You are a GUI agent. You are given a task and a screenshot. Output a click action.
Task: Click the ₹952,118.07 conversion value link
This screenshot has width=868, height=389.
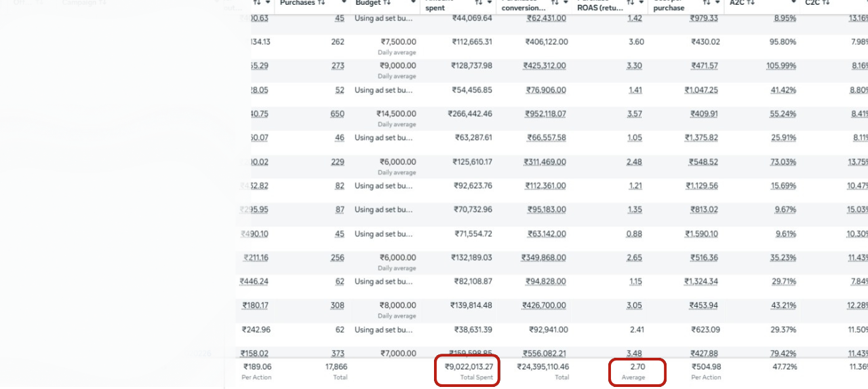(545, 114)
